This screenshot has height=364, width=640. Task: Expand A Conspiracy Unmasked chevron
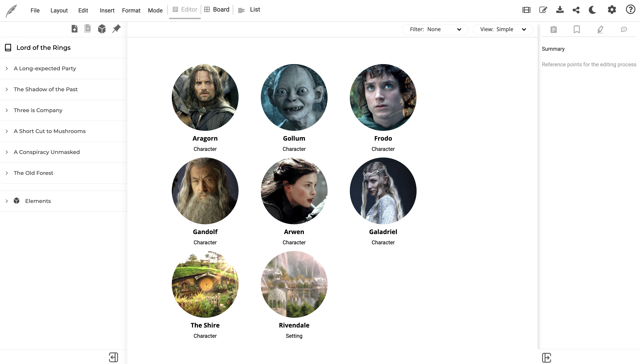[7, 152]
